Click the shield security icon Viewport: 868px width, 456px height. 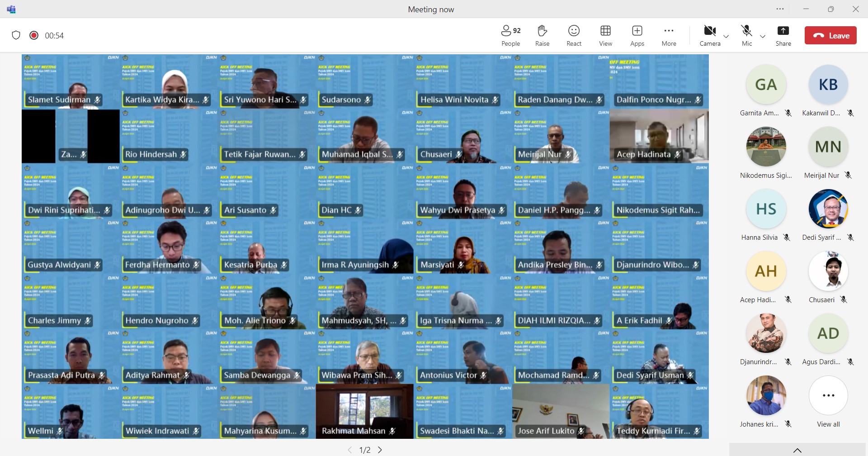16,35
